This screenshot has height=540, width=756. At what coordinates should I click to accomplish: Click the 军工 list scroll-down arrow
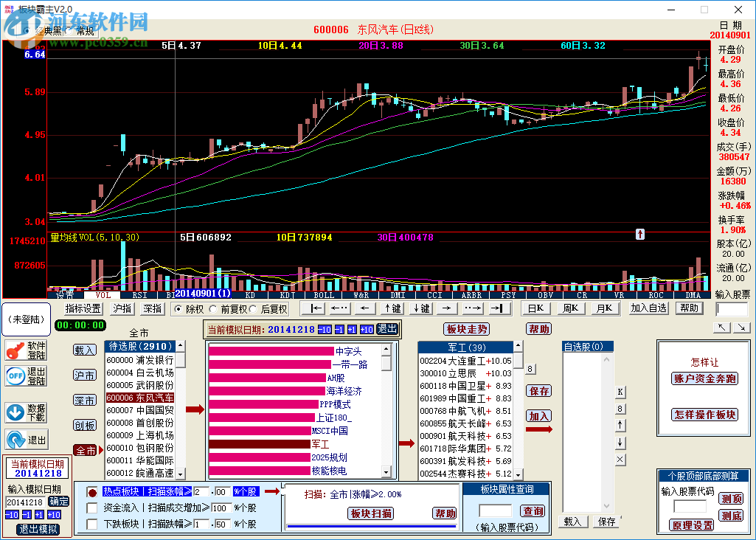[518, 474]
